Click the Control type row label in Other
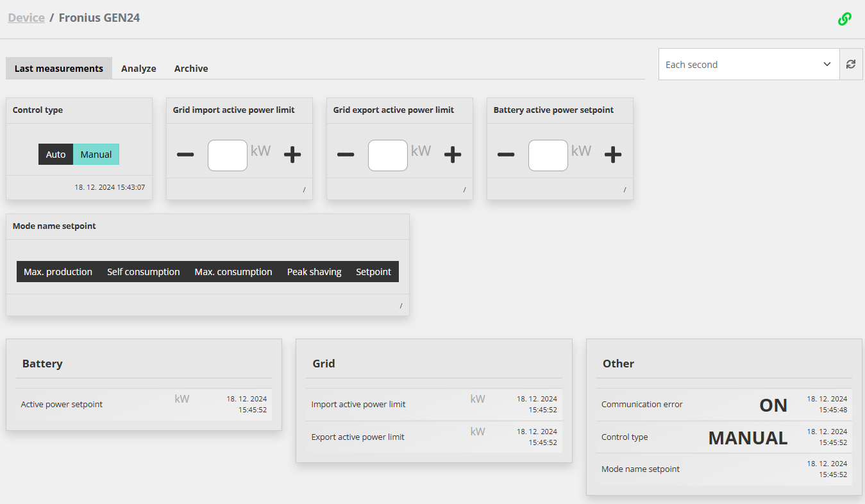Screen dimensions: 865x504 point(625,437)
